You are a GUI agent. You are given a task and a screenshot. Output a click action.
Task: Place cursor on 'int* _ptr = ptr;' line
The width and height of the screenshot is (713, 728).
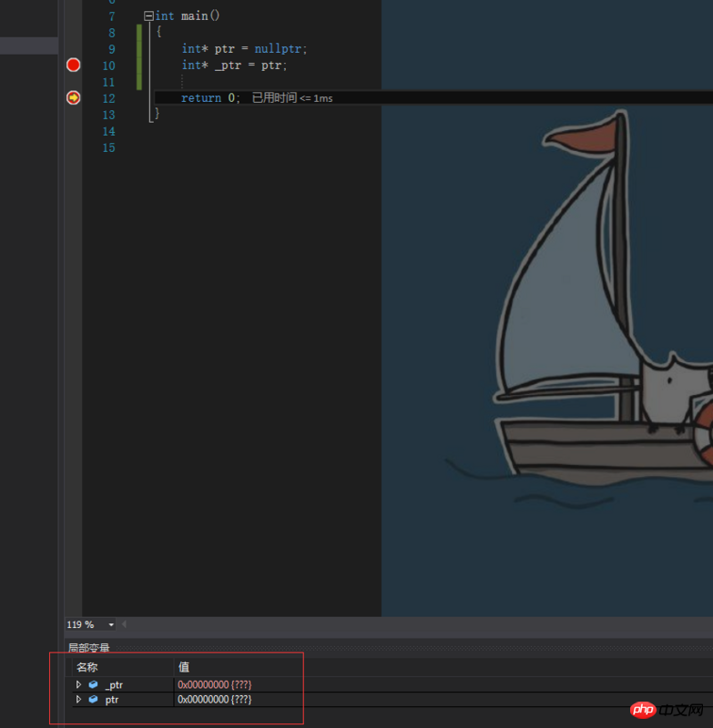click(x=235, y=66)
